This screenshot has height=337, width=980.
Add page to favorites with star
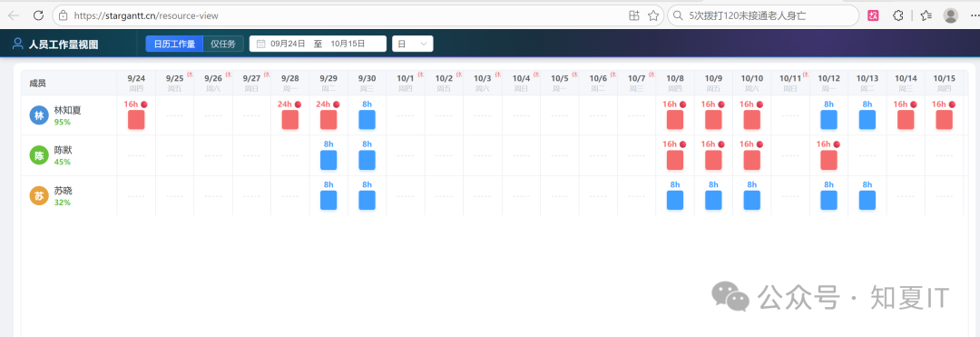click(x=653, y=15)
